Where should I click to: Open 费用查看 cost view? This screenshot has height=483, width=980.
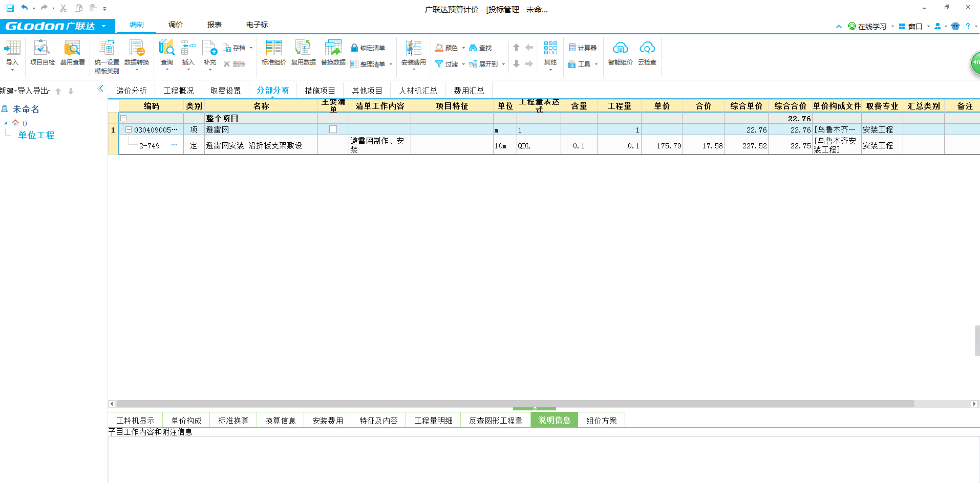(x=72, y=53)
